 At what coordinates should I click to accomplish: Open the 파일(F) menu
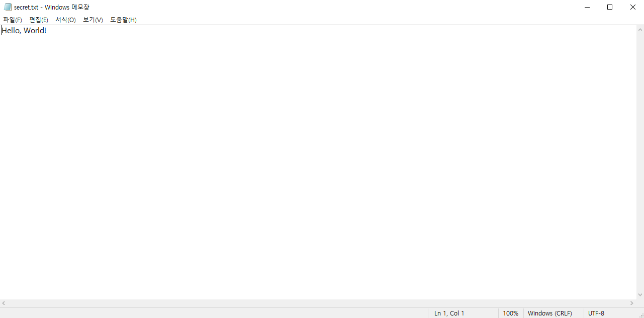click(x=13, y=20)
